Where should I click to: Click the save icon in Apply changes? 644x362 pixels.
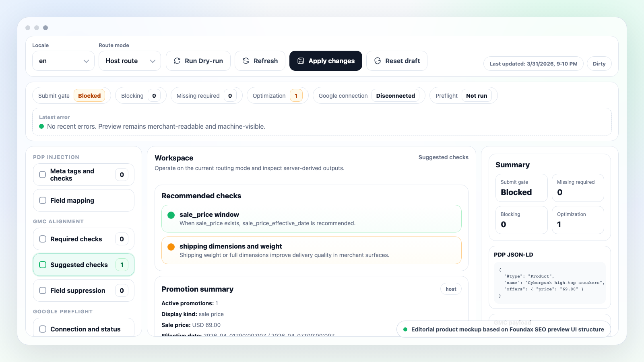[x=301, y=61]
